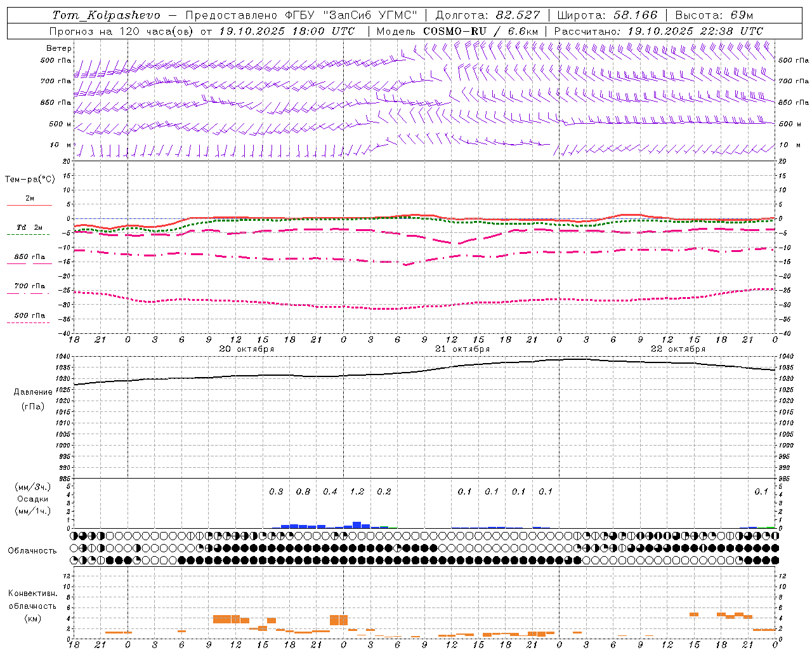Viewport: 812px width, 650px height.
Task: Click the 0.3 precipitation amount value
Action: (x=276, y=492)
